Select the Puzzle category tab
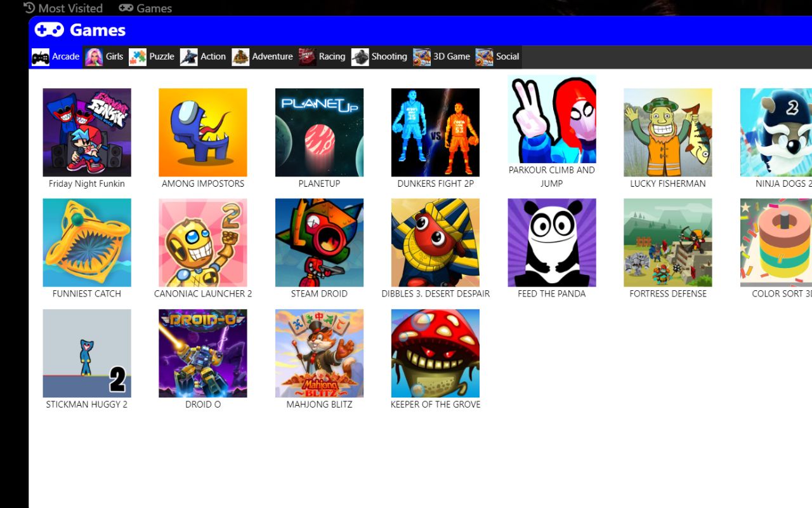This screenshot has height=508, width=812. coord(152,57)
